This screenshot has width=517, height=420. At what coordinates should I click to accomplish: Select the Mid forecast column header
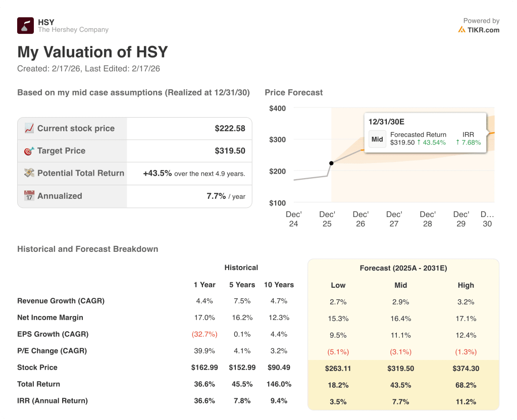(401, 285)
